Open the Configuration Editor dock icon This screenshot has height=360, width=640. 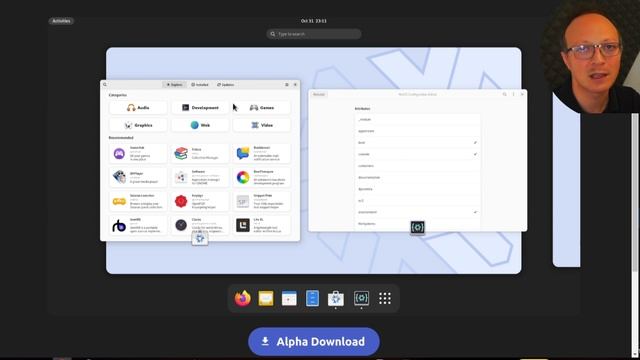click(361, 298)
